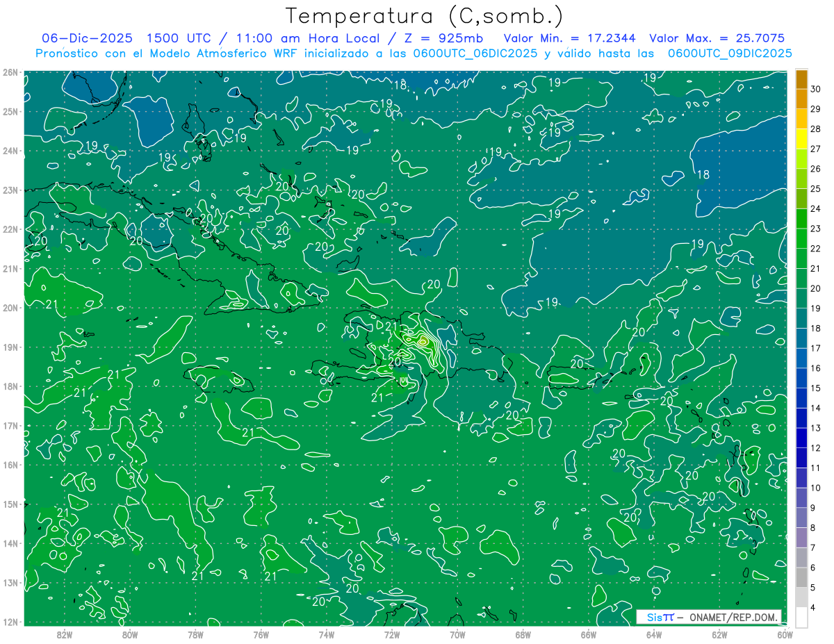Click the yellow legend band between 27 and 28

(801, 139)
